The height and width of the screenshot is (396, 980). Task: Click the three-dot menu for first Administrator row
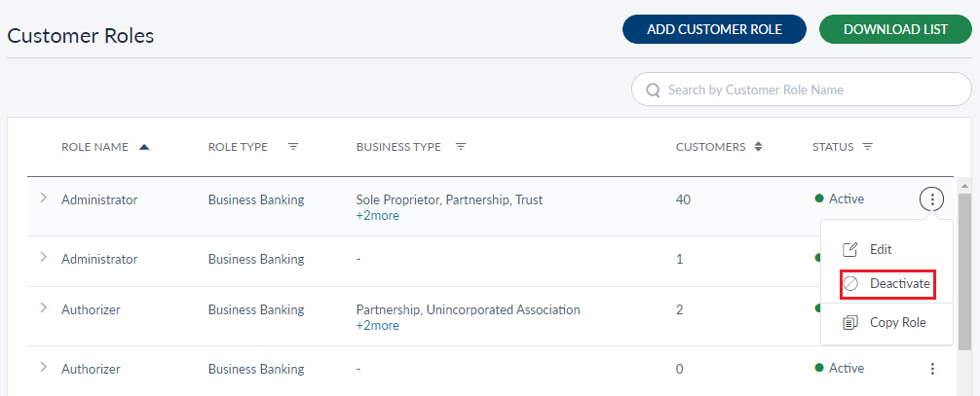click(932, 199)
